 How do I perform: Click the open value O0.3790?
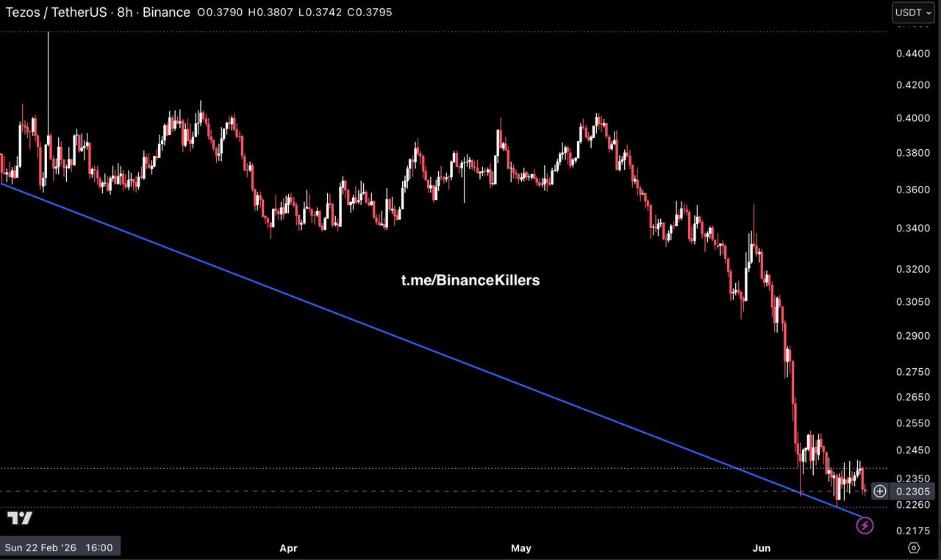(x=221, y=12)
